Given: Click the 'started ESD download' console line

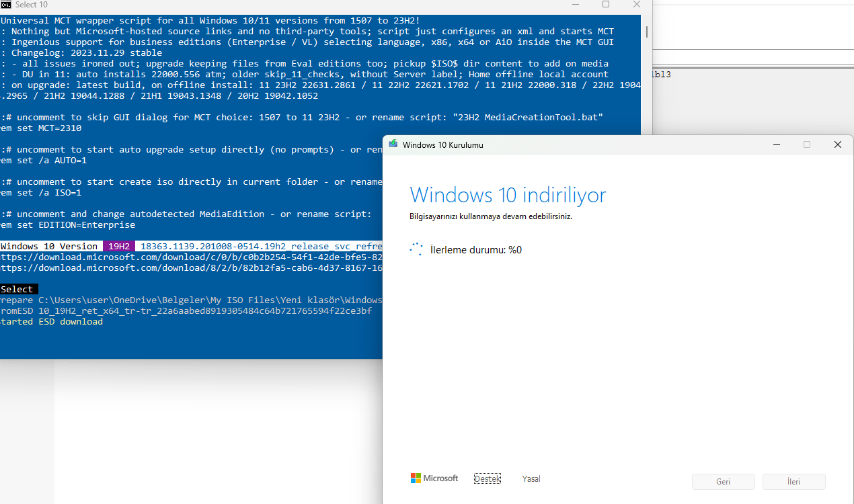Looking at the screenshot, I should coord(52,322).
